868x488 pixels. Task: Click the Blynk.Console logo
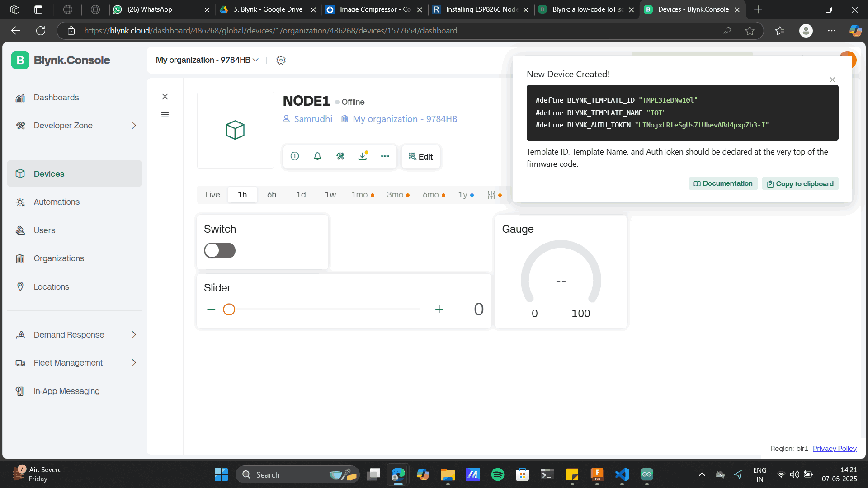61,60
